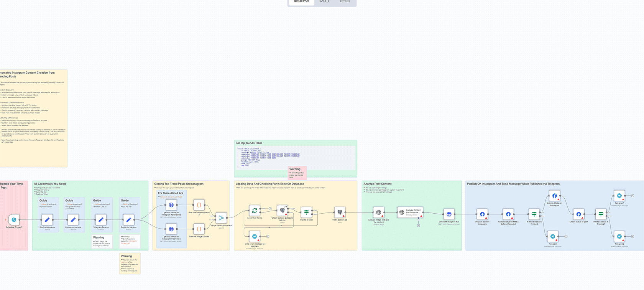Select the merge the array content node
This screenshot has width=644, height=290.
tap(221, 218)
